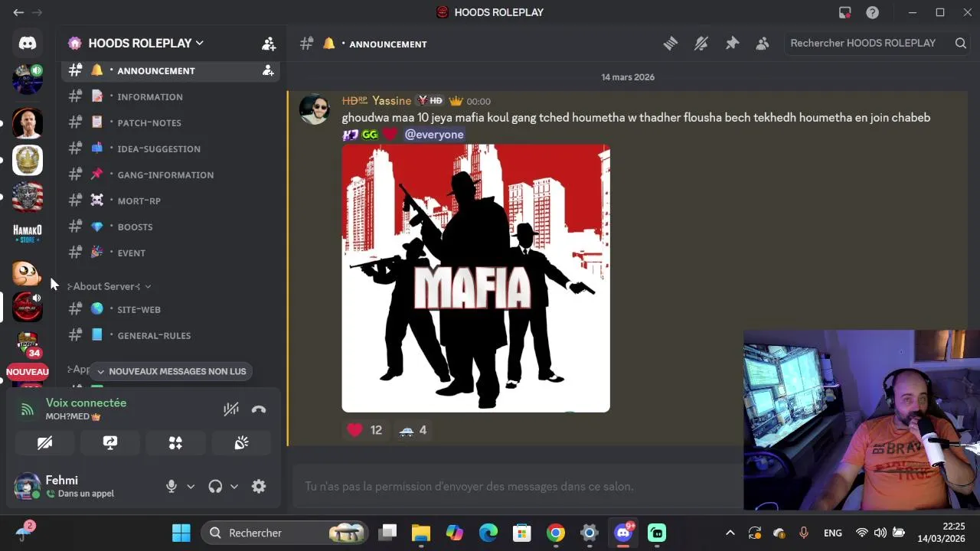Toggle the car reaction with 4 count
Screen dimensions: 980x551
pyautogui.click(x=413, y=430)
